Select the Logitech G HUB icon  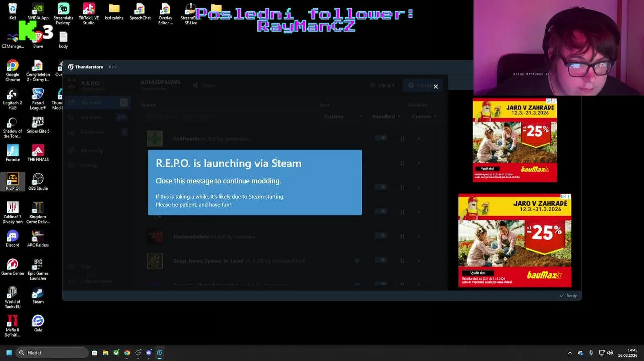13,99
